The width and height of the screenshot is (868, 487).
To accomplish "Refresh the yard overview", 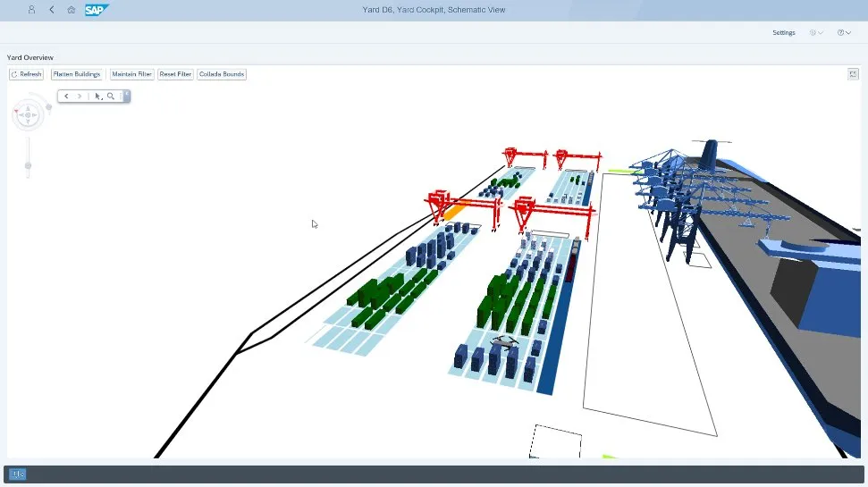I will [x=27, y=74].
